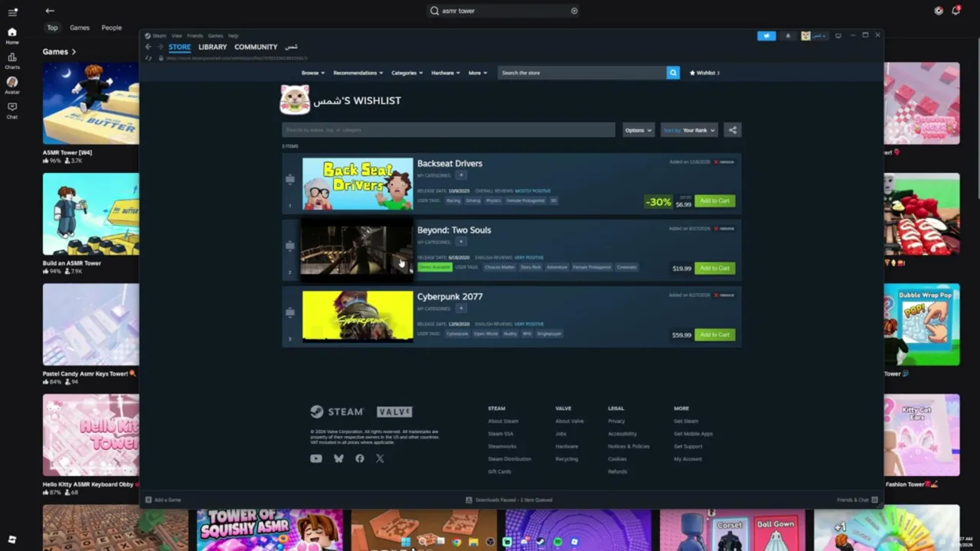Grab the drag handle for Backseat Drivers
980x551 pixels.
290,179
